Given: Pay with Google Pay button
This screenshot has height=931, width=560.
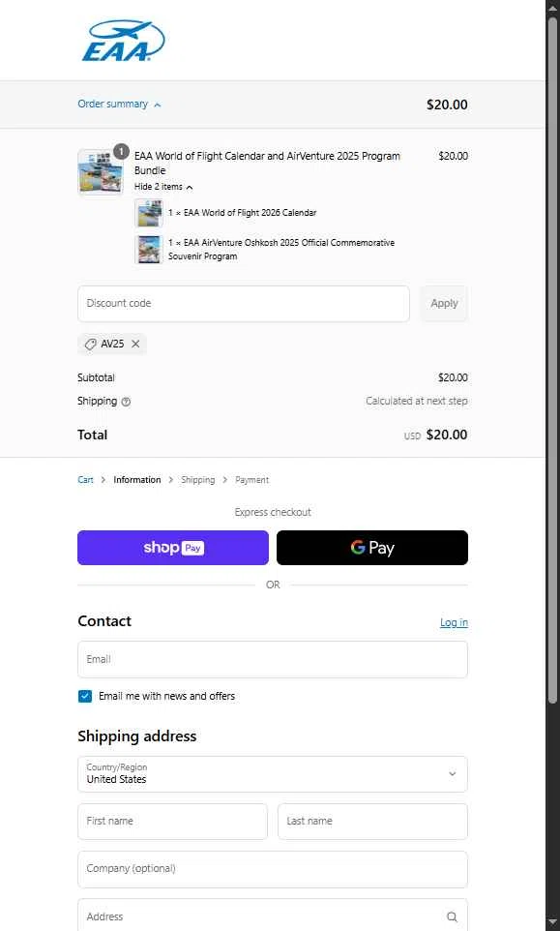Looking at the screenshot, I should click(372, 548).
